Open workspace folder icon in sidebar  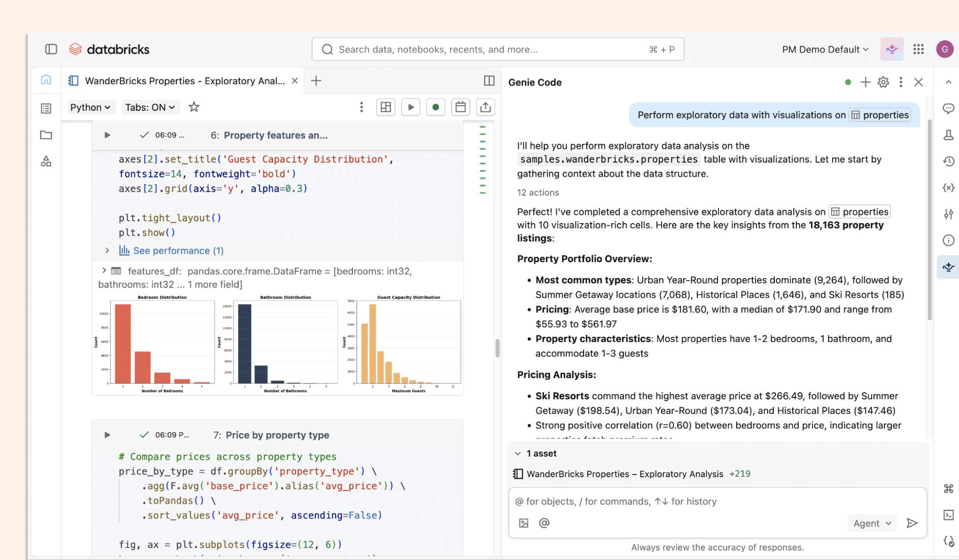point(46,135)
